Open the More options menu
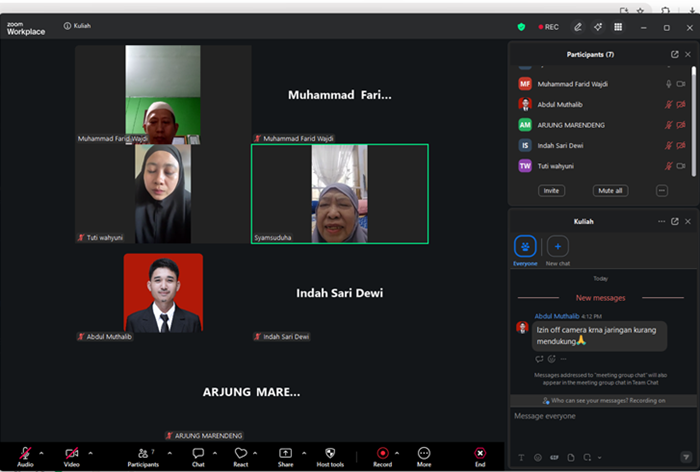Image resolution: width=700 pixels, height=472 pixels. pos(424,456)
